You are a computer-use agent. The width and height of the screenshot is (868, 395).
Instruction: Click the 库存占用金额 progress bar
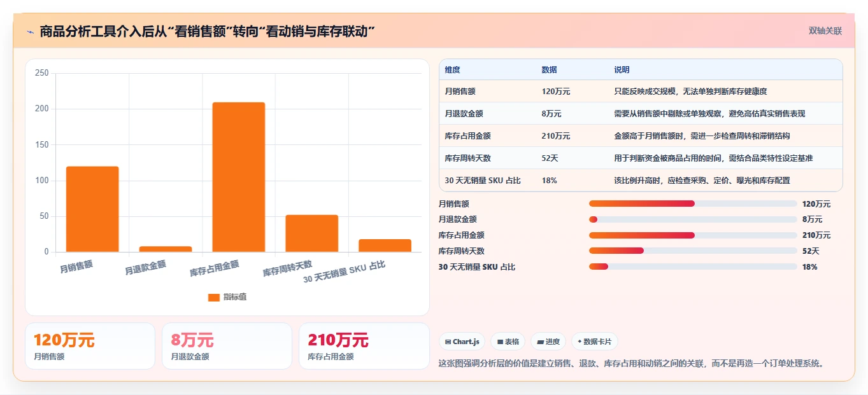693,235
